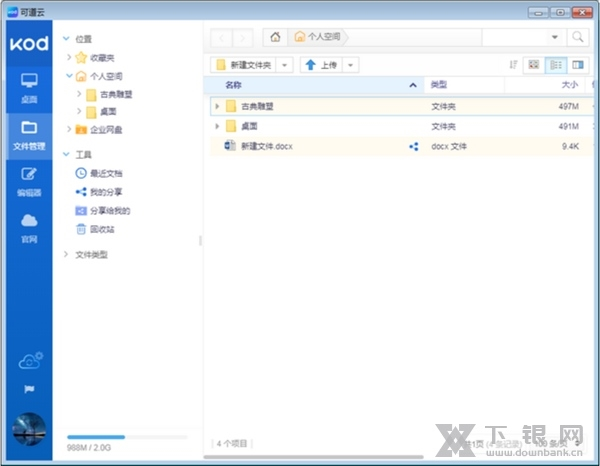Click the home icon in address bar
This screenshot has width=600, height=466.
(x=275, y=37)
